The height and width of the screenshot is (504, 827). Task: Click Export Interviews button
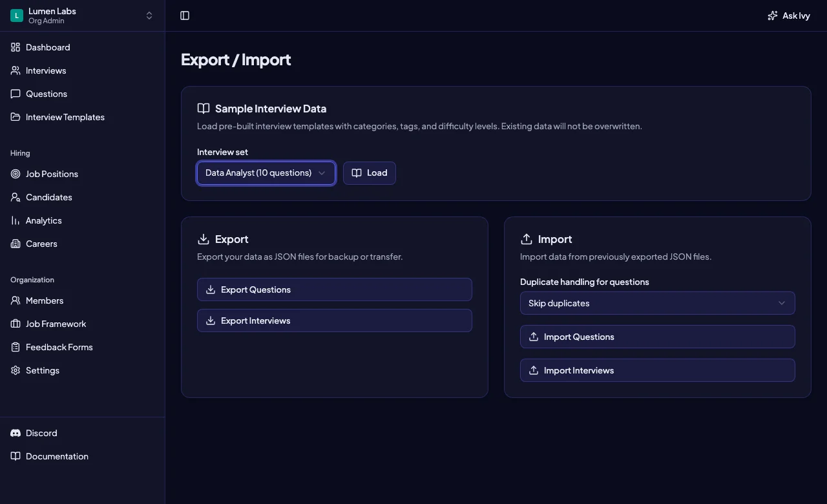335,320
